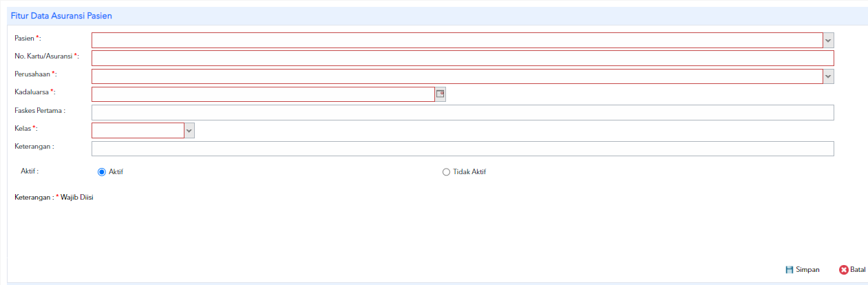Select the Aktif radio button
Screen dimensions: 868x285
pos(102,172)
